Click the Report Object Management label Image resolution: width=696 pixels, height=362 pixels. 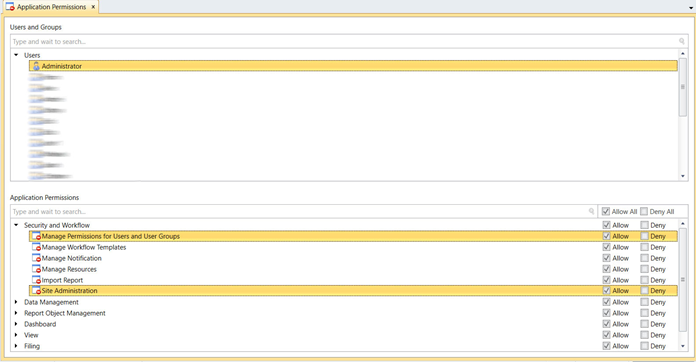click(x=65, y=313)
